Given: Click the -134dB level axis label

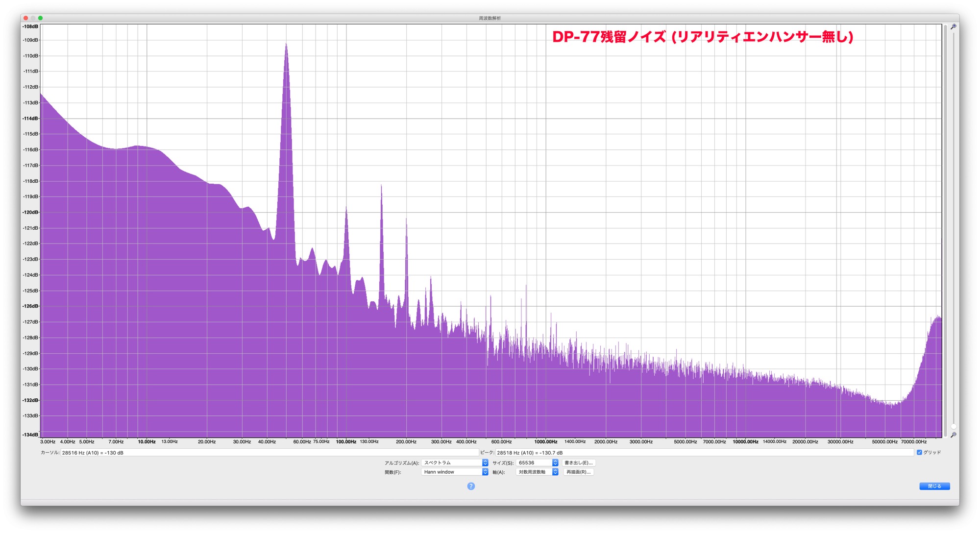Looking at the screenshot, I should (30, 435).
